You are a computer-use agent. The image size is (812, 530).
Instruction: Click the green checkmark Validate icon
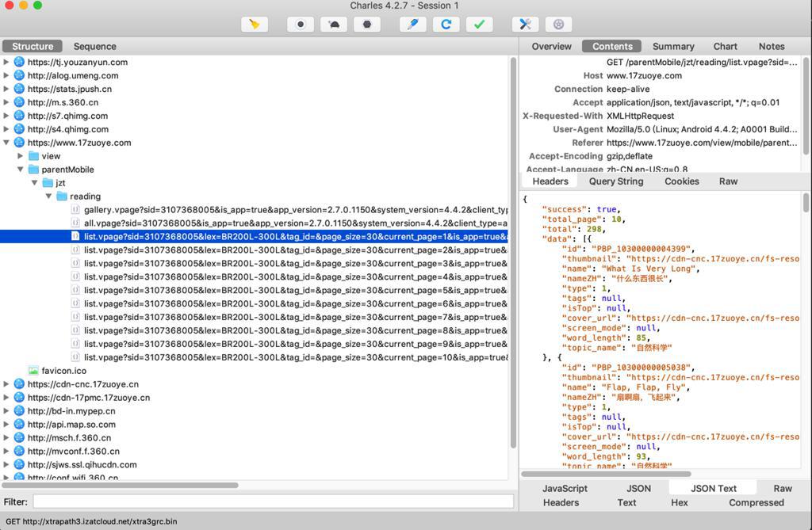click(x=479, y=25)
